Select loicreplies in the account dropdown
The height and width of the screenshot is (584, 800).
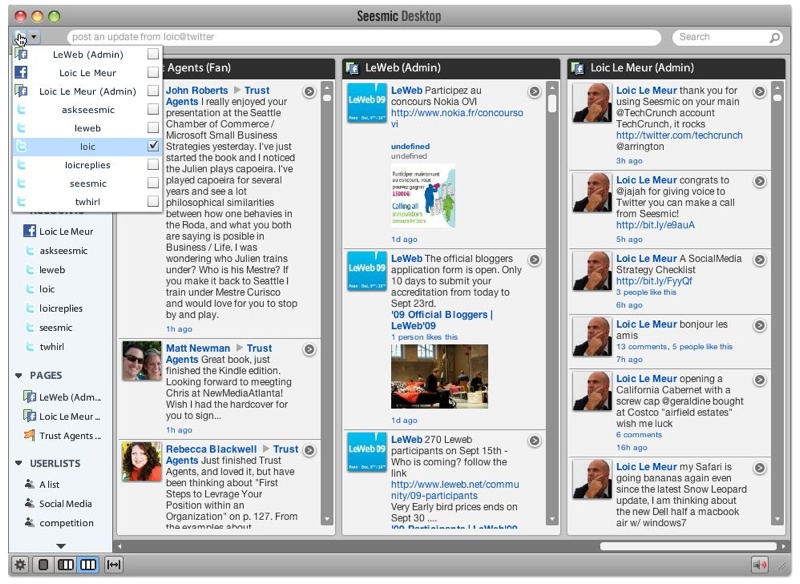(87, 165)
